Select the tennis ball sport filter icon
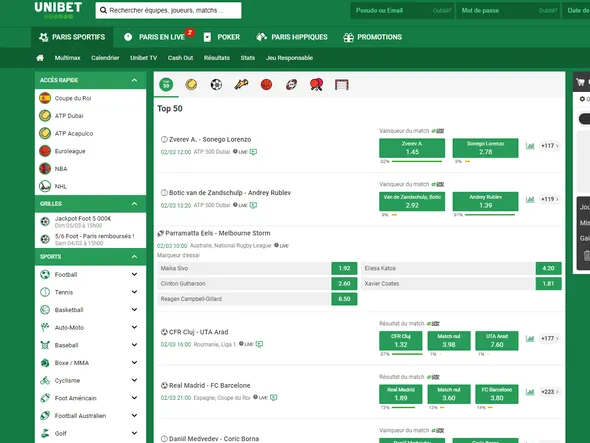Viewport: 590px width, 443px height. point(191,85)
